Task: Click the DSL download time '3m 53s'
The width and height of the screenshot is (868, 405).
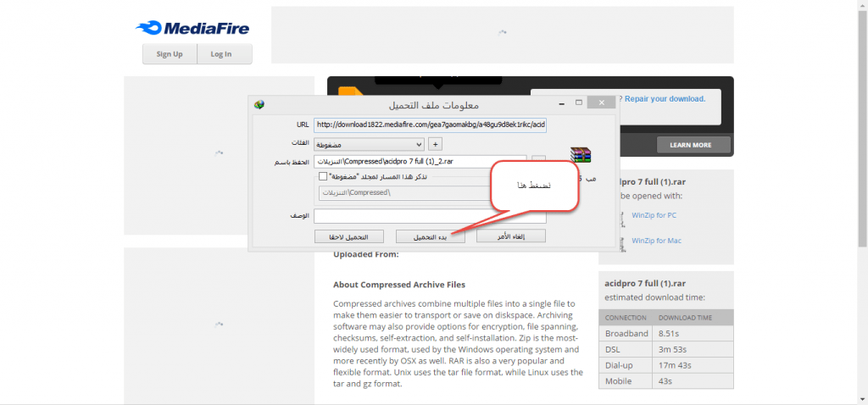Action: tap(672, 350)
